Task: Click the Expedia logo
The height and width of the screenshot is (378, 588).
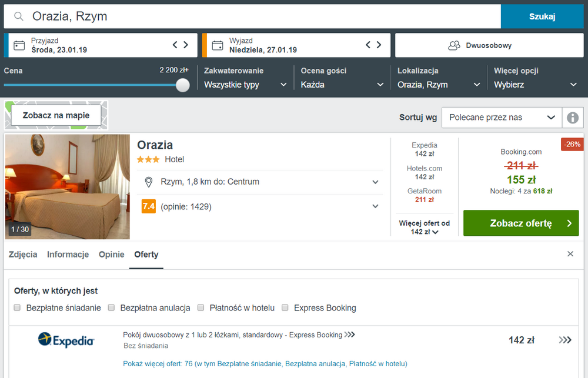Action: point(66,340)
